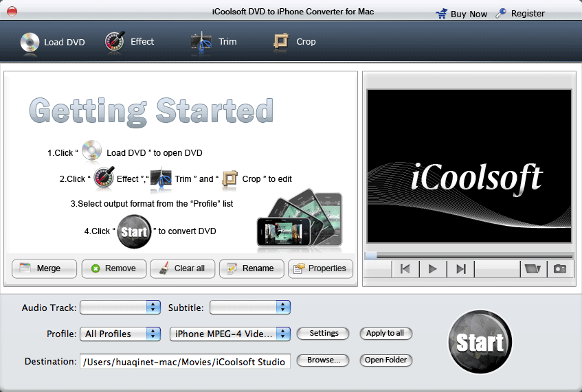
Task: Open Properties for the selected item
Action: pyautogui.click(x=321, y=268)
